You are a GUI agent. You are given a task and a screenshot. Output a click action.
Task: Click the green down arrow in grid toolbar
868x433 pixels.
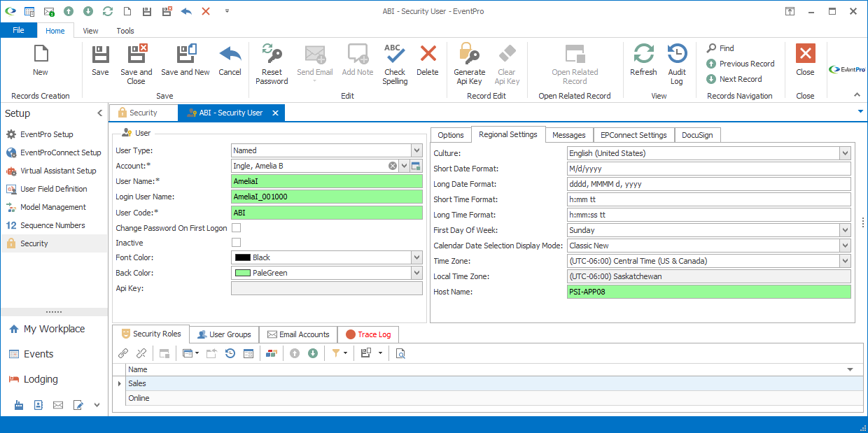313,353
